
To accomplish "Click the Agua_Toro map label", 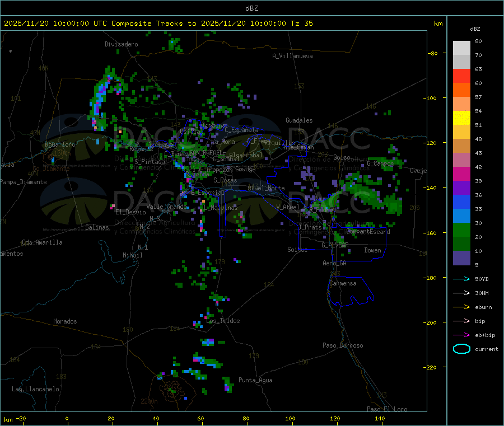I will point(60,144).
